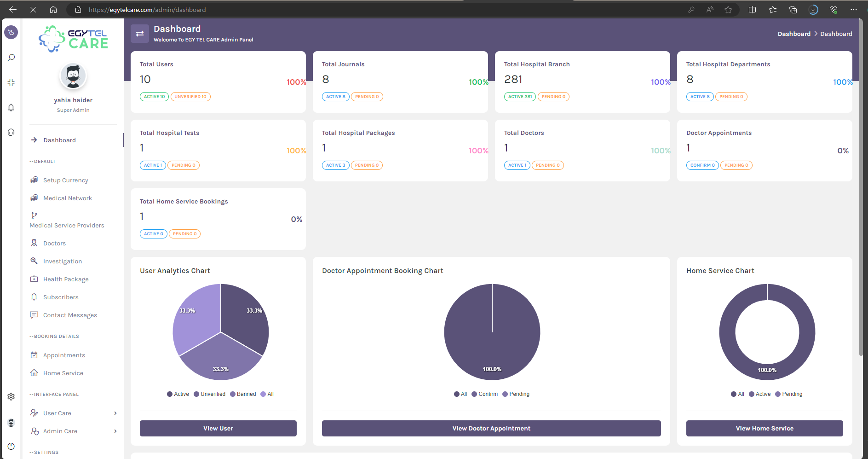Open the search magnifier in the left rail

tap(11, 58)
